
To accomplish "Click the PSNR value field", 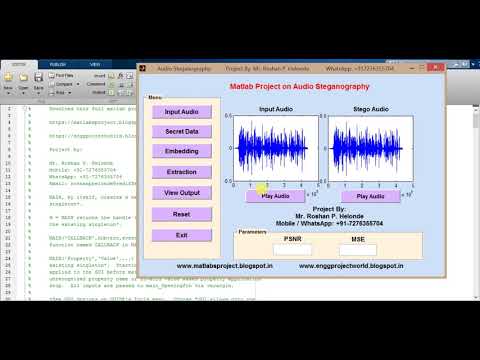I will pos(292,250).
